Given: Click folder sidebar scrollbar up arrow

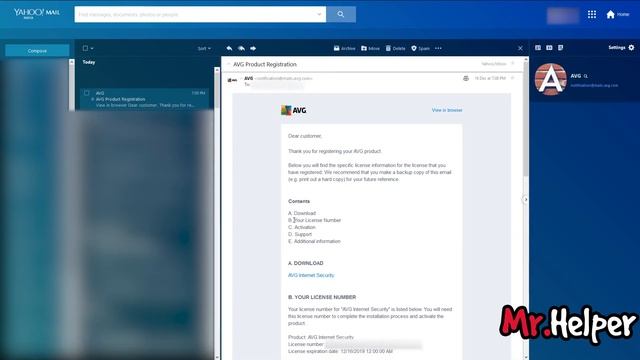Looking at the screenshot, I should tap(72, 62).
